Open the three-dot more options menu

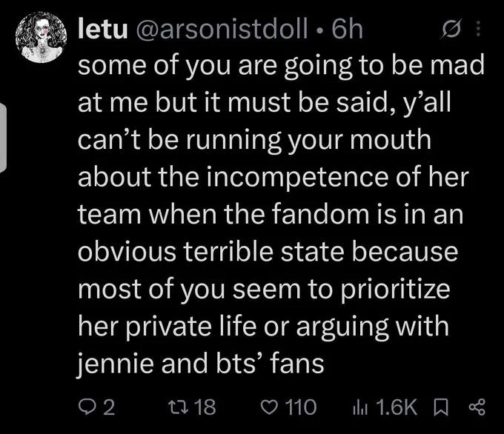(x=478, y=29)
